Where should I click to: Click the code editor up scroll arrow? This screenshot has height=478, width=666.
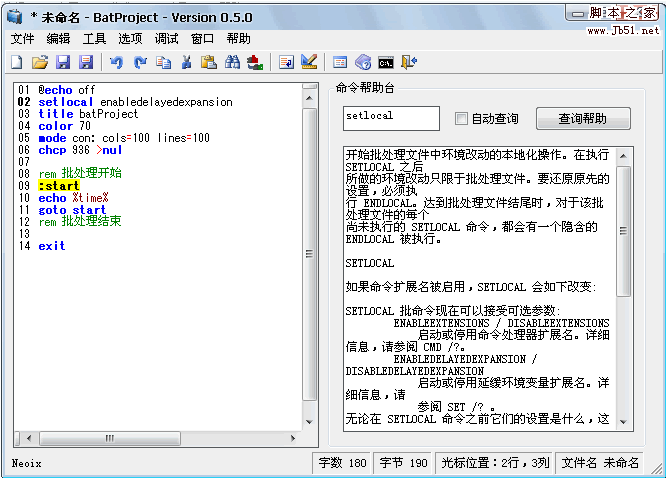click(x=309, y=98)
